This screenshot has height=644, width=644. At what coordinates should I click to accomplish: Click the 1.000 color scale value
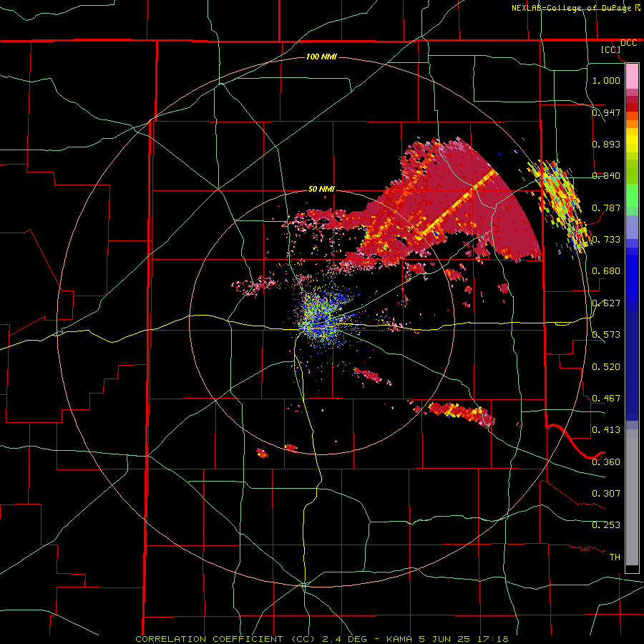pos(606,80)
